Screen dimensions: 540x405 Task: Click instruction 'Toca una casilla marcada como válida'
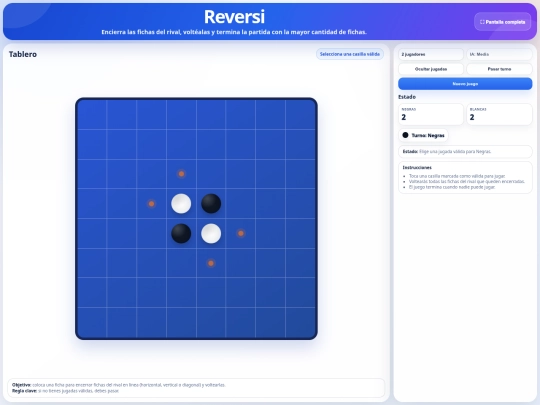click(457, 176)
